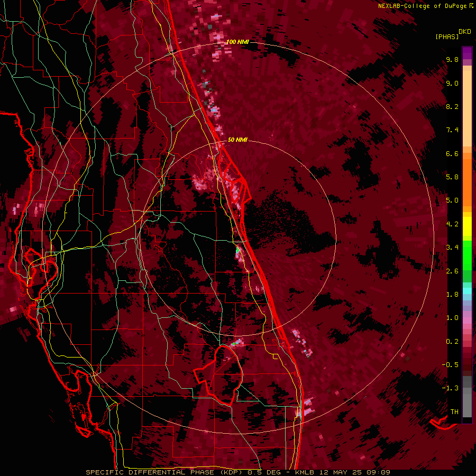Click the 2.6 scale value
The image size is (476, 476).
pyautogui.click(x=452, y=271)
